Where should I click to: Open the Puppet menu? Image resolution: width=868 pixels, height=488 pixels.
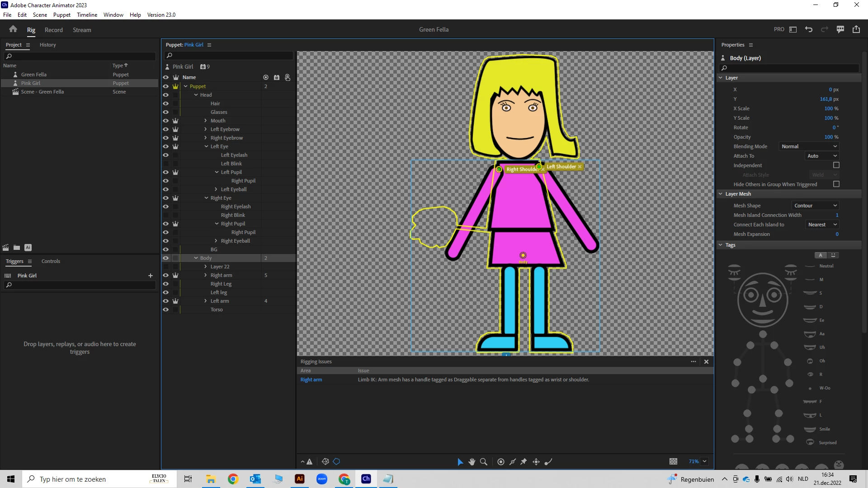click(x=61, y=14)
